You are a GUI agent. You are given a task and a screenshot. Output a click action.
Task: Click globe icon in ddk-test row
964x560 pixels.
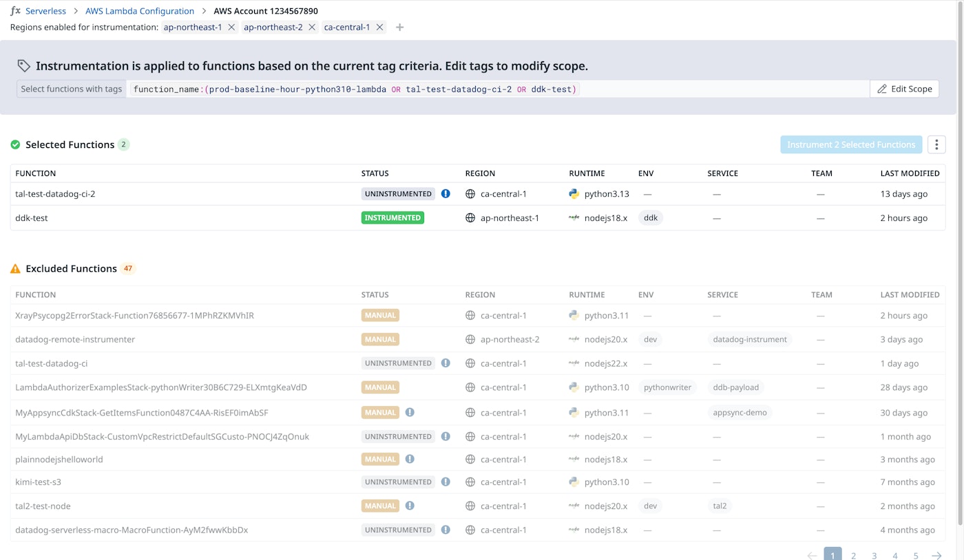pos(470,218)
